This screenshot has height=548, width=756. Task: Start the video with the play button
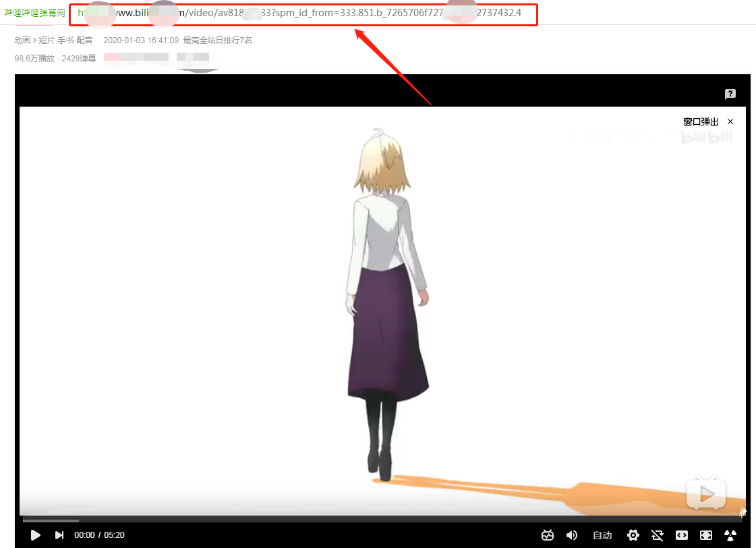(35, 535)
